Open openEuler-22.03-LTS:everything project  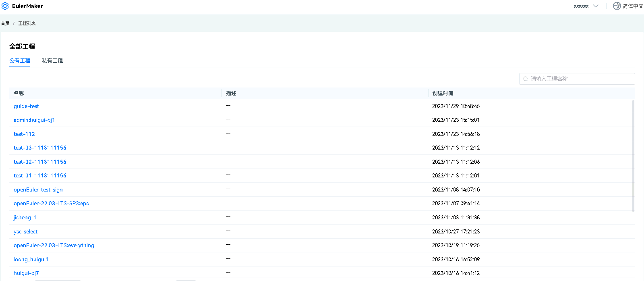coord(54,246)
